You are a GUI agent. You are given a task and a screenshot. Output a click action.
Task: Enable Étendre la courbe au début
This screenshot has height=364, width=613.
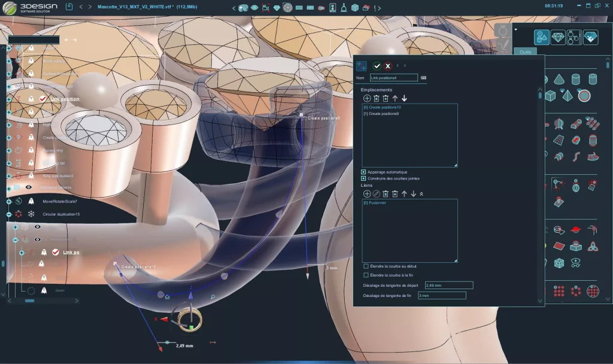click(366, 266)
